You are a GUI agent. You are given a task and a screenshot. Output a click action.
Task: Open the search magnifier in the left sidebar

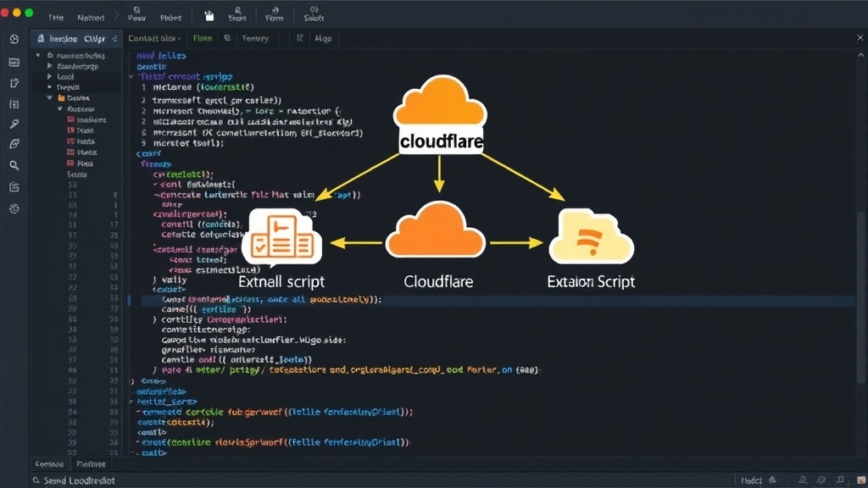click(x=14, y=165)
